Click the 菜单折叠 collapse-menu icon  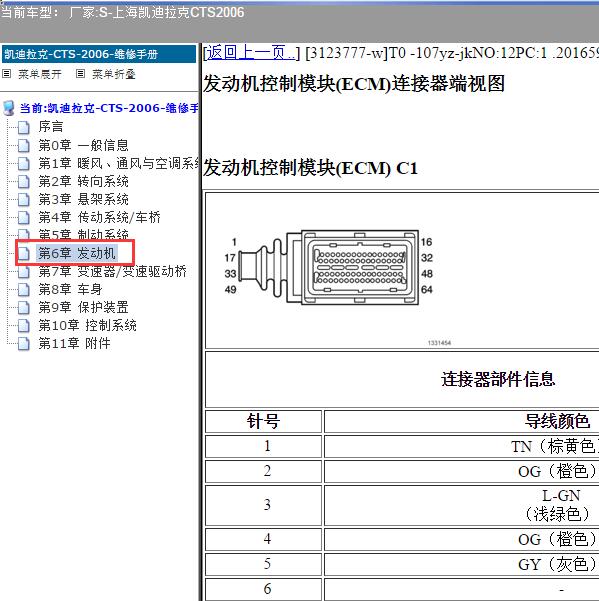(80, 74)
